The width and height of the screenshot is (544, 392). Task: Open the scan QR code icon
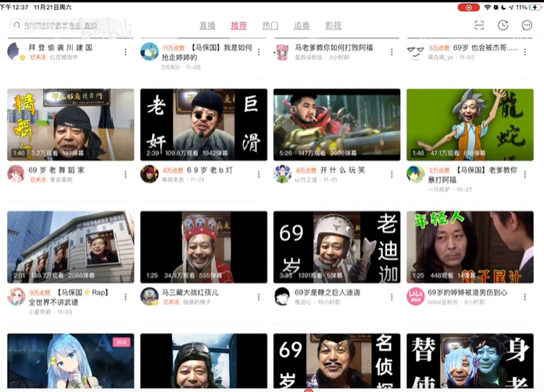click(x=479, y=25)
